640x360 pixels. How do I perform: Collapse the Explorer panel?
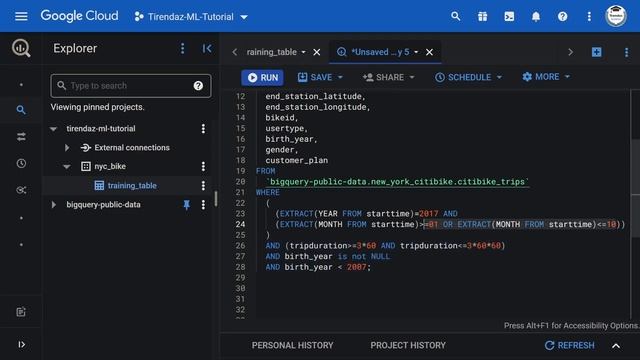[x=207, y=48]
